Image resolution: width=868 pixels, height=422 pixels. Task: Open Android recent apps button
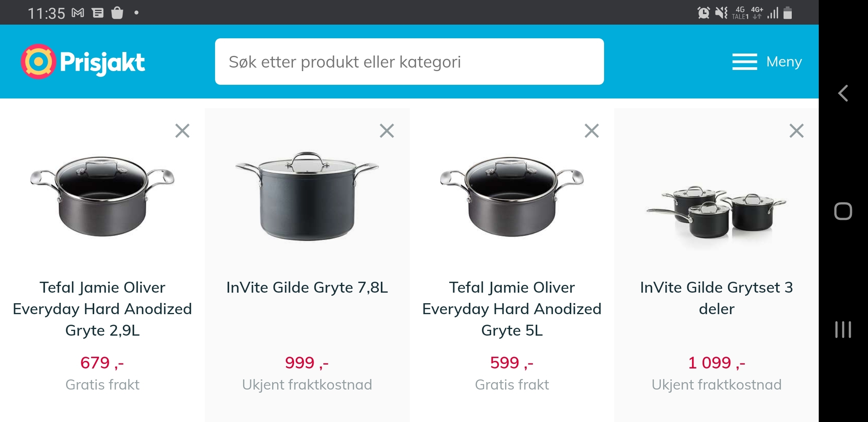click(843, 329)
